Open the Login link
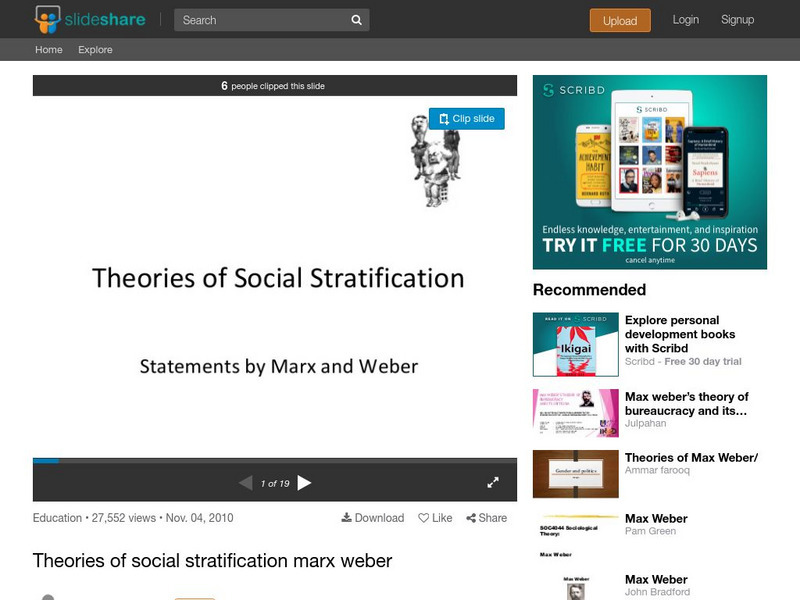This screenshot has height=600, width=800. coord(685,18)
